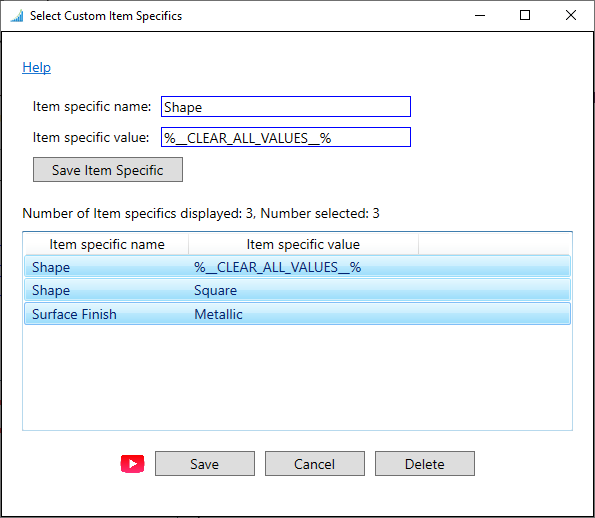Select the Shape %__CLEAR_ALL_VALUES__% row
595x518 pixels.
[298, 266]
